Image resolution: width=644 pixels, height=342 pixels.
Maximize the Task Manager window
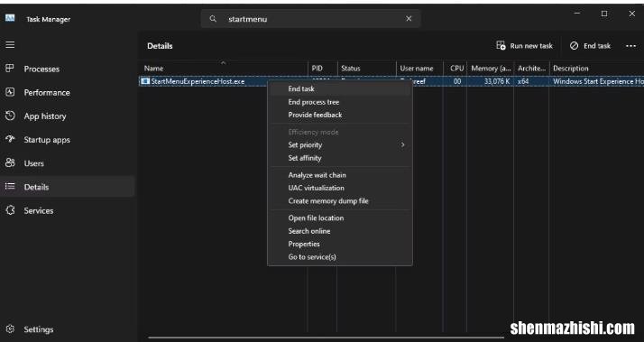pos(604,14)
